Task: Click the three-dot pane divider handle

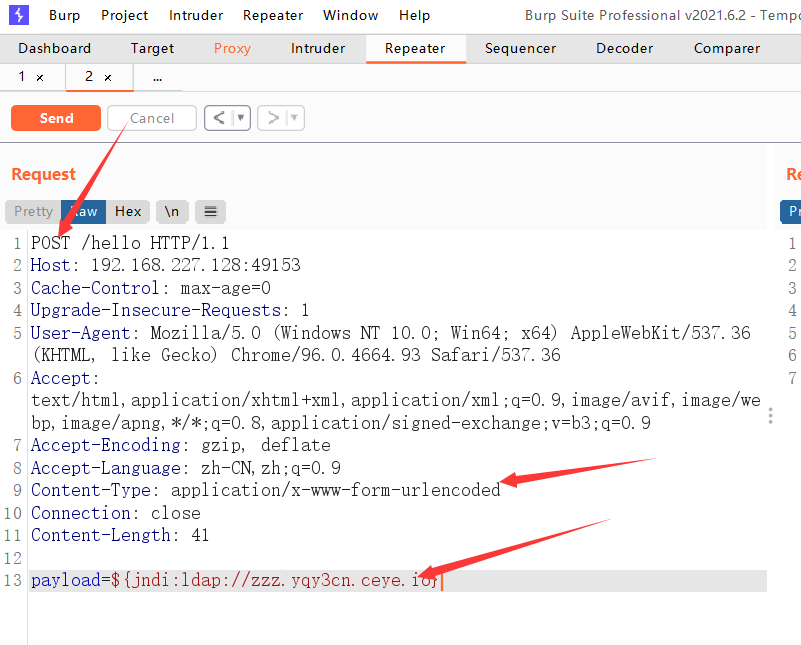Action: [x=770, y=416]
